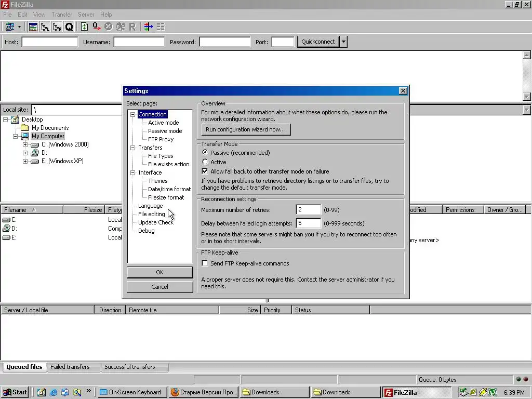This screenshot has width=532, height=399.
Task: Expand the D: drive node
Action: tap(25, 153)
